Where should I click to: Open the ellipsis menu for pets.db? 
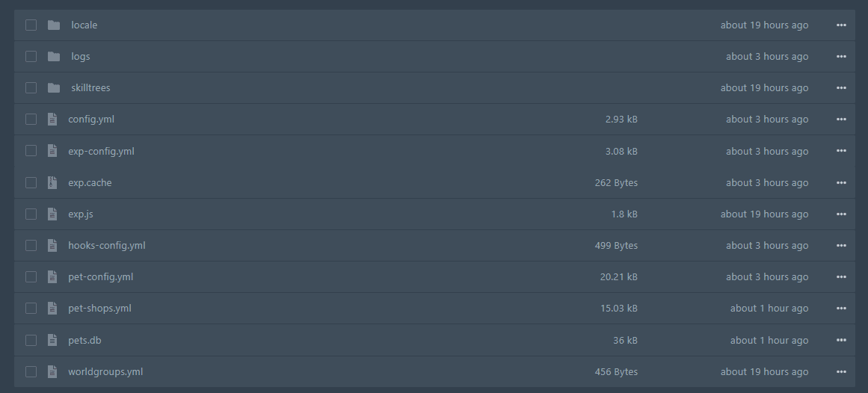click(x=841, y=340)
